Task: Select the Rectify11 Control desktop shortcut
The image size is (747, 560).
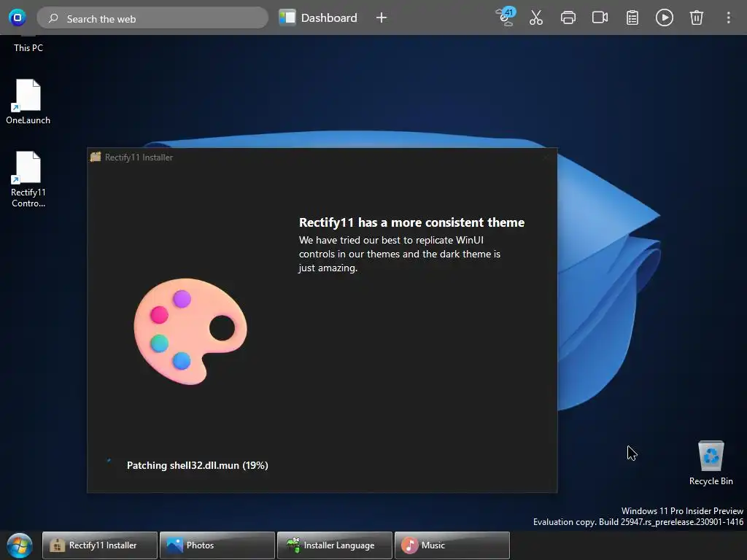Action: click(x=28, y=179)
